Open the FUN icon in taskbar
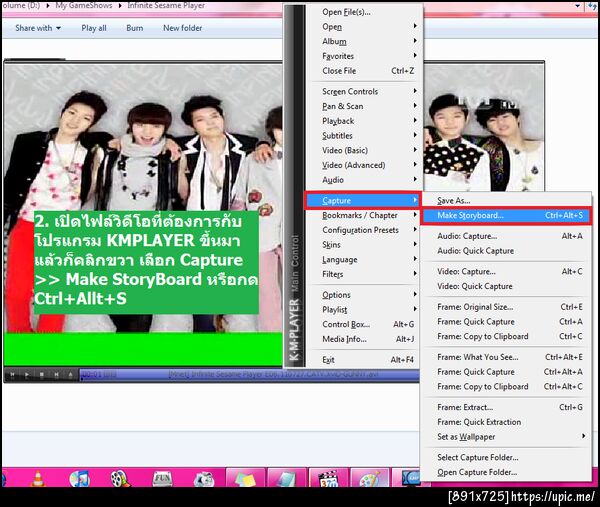The image size is (600, 507). tap(162, 478)
